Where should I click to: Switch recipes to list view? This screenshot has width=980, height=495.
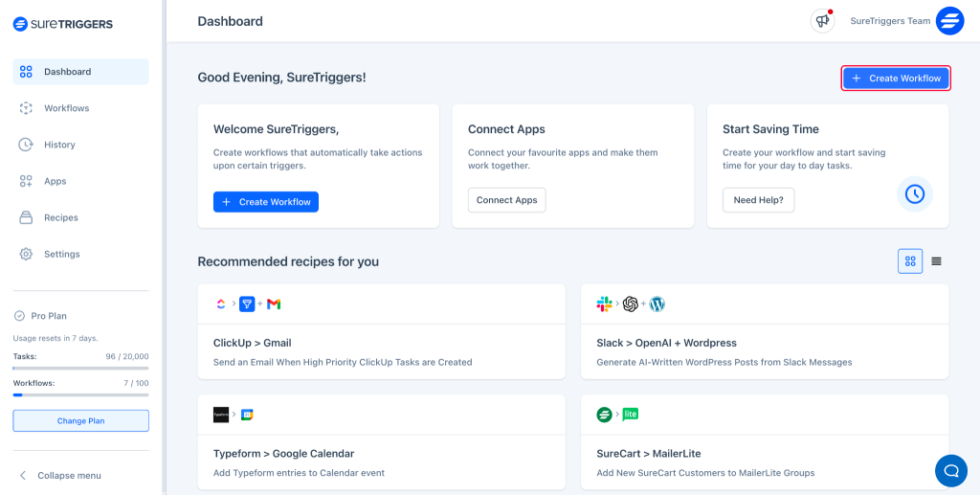(x=936, y=261)
